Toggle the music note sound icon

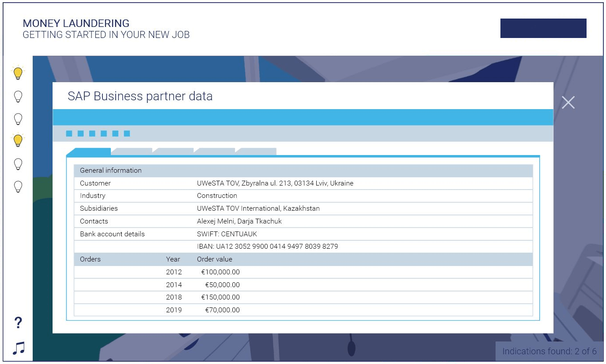19,348
